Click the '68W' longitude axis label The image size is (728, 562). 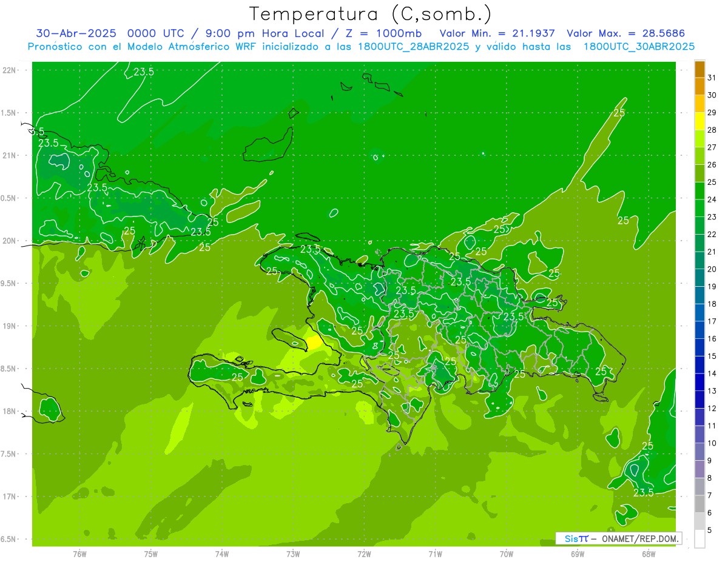pos(648,554)
